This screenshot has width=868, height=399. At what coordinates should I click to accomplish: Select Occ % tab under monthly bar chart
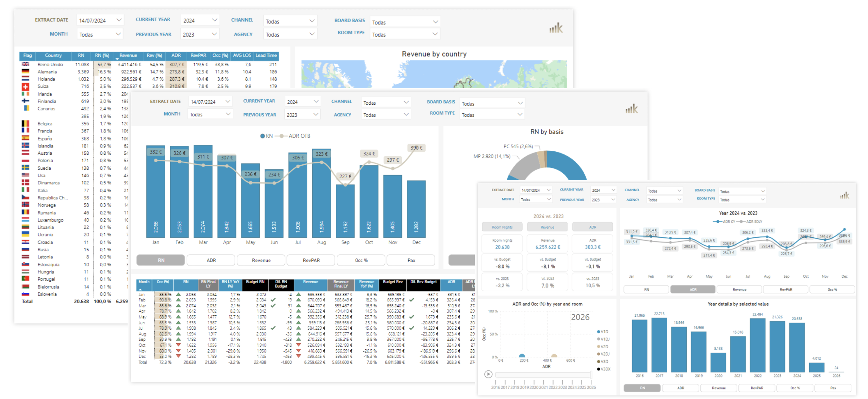361,260
